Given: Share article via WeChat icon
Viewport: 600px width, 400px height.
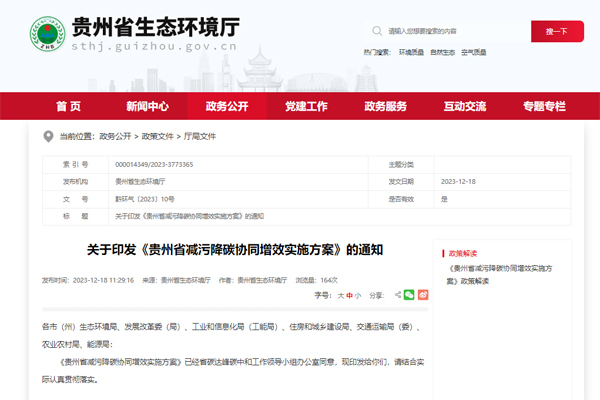Looking at the screenshot, I should 409,295.
